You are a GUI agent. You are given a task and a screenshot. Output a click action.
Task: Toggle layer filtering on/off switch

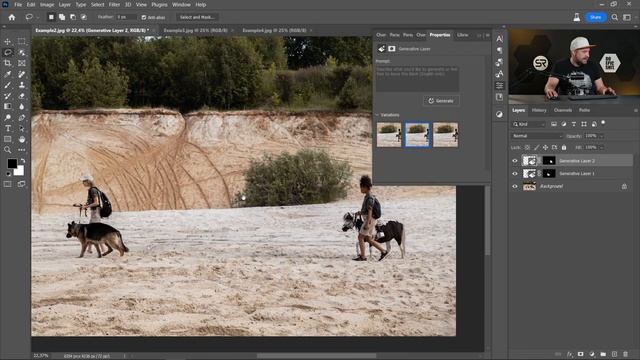(x=603, y=122)
